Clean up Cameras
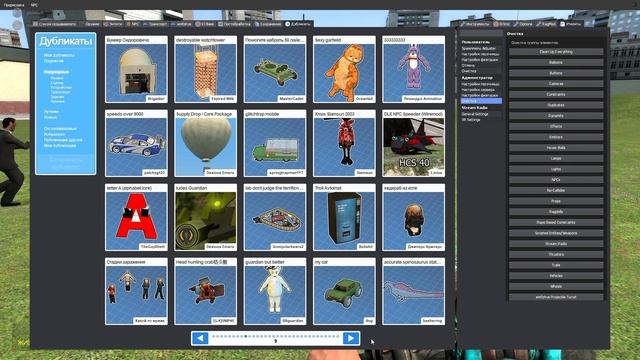640x360 pixels. (x=556, y=84)
